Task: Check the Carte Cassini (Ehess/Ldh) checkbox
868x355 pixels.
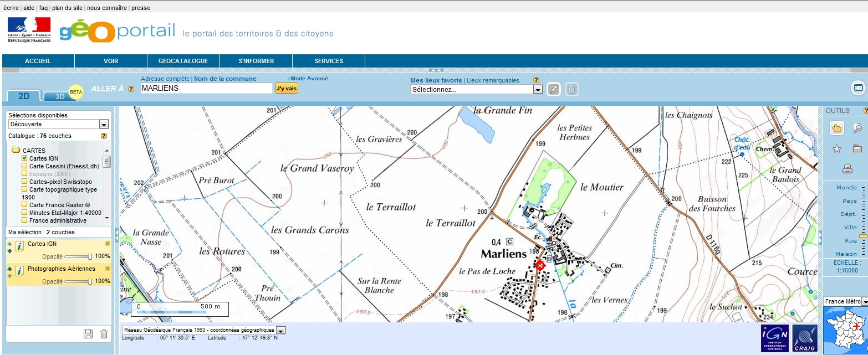Action: (x=24, y=166)
